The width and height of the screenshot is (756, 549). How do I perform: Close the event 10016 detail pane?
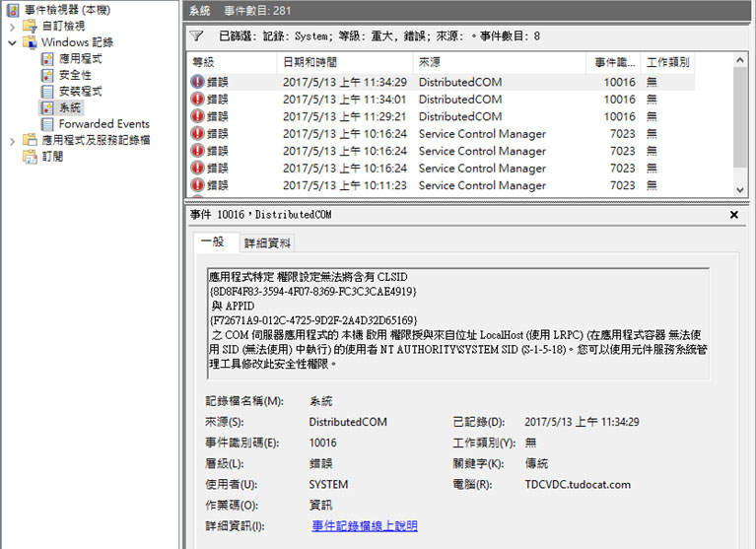(733, 215)
